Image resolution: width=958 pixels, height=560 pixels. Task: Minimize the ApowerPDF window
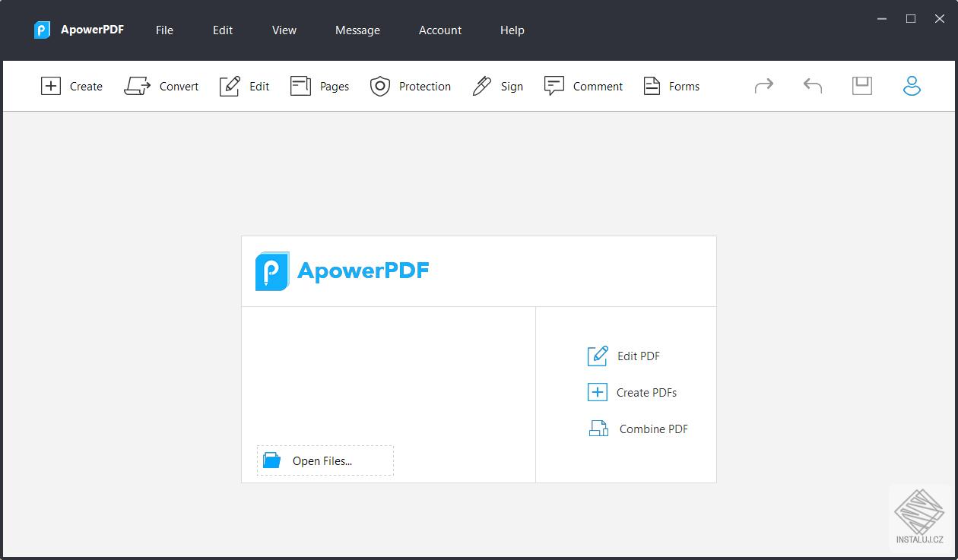[x=882, y=19]
